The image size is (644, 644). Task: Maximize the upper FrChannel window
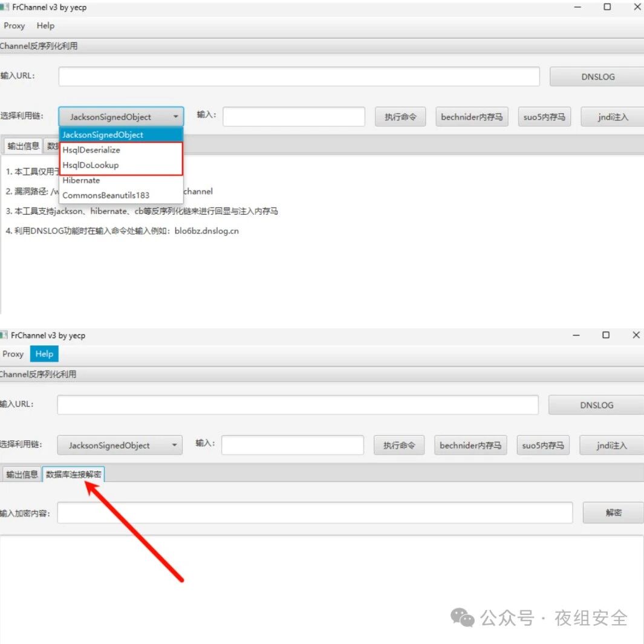607,7
